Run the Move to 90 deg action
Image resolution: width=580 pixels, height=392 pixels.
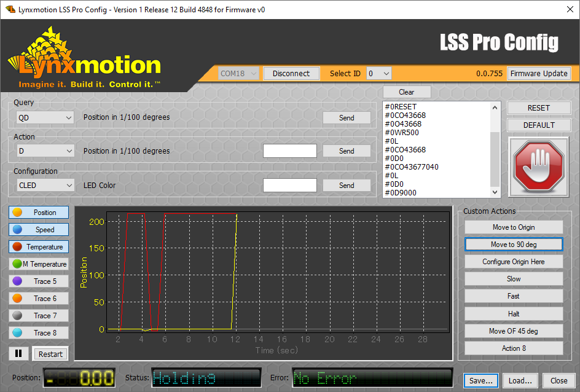pos(514,245)
